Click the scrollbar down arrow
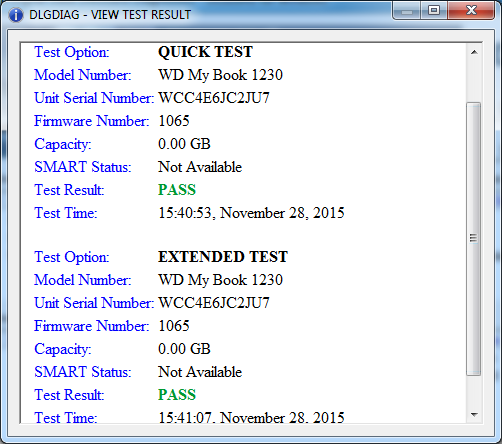Image resolution: width=502 pixels, height=444 pixels. click(x=474, y=415)
